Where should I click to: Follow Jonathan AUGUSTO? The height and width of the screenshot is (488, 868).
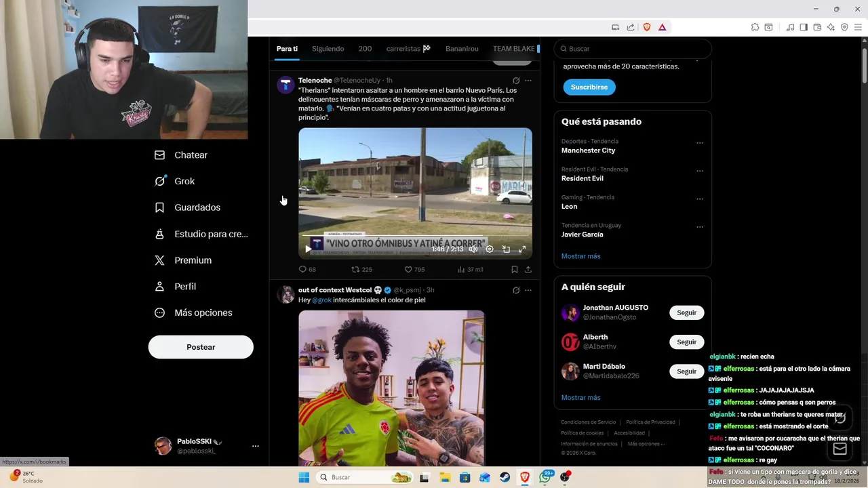coord(686,312)
